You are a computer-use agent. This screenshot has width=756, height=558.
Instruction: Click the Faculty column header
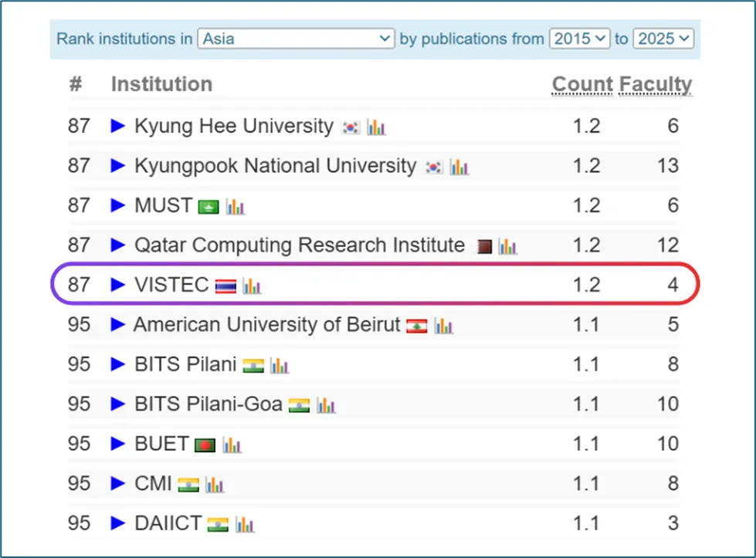tap(656, 85)
